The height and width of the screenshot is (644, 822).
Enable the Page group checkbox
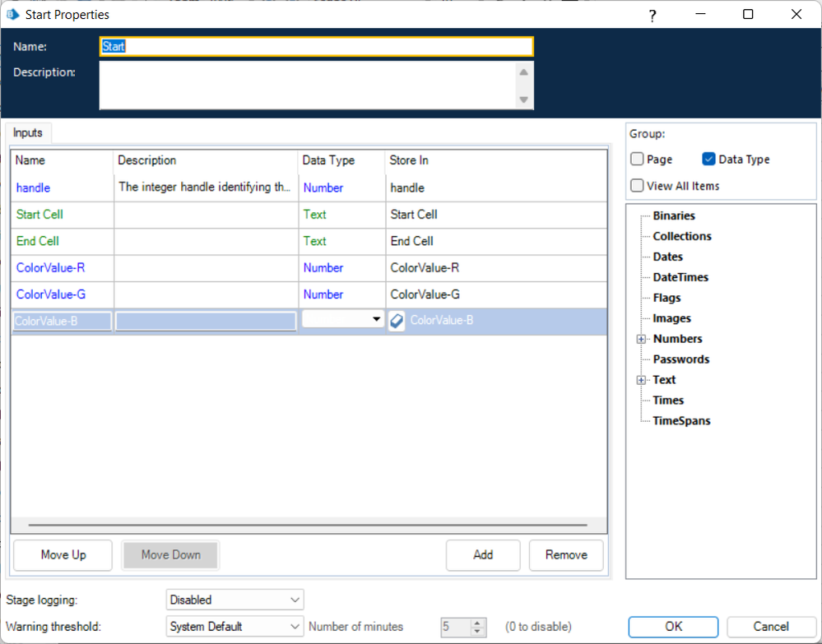pyautogui.click(x=638, y=160)
